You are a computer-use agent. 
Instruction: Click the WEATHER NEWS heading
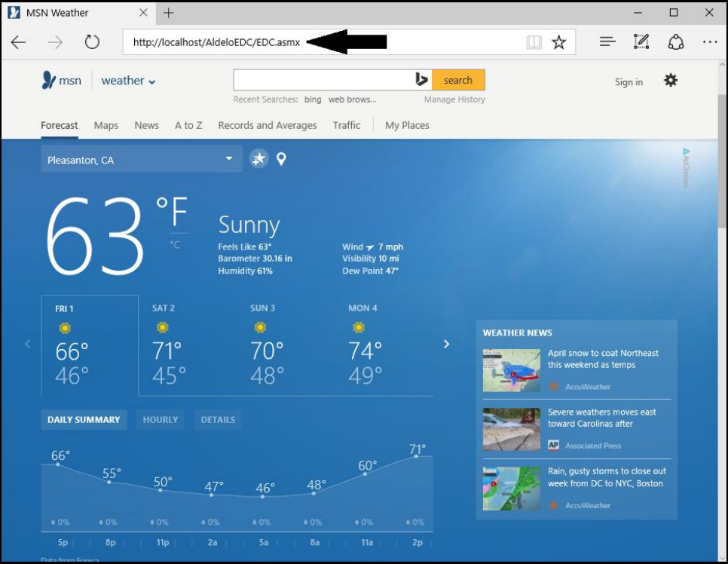[x=517, y=333]
